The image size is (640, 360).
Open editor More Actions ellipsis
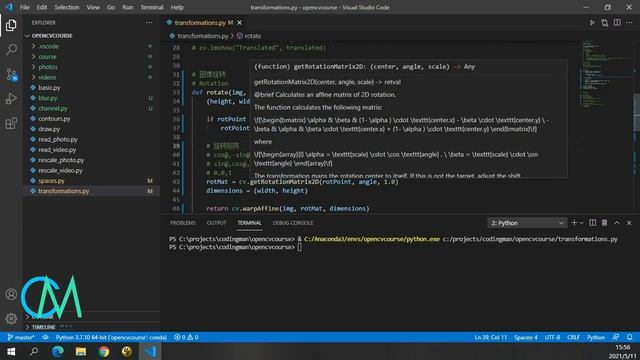point(629,22)
